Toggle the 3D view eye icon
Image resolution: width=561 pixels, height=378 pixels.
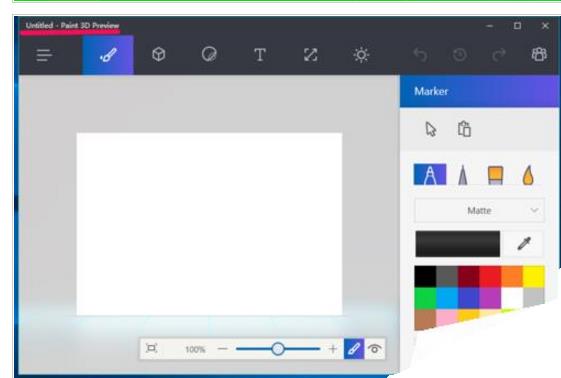tap(375, 349)
